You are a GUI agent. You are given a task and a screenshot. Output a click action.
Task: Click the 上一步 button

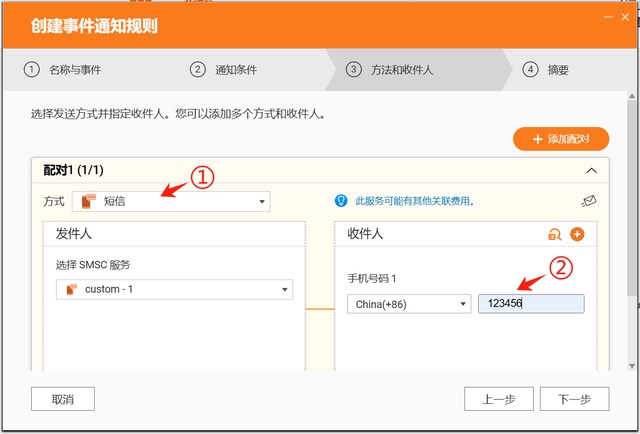click(x=499, y=399)
